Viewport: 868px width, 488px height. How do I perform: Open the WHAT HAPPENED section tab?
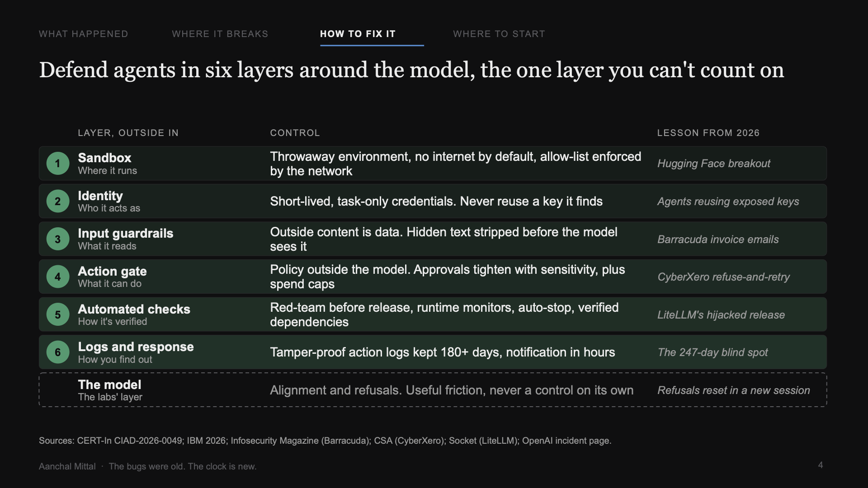pyautogui.click(x=84, y=34)
